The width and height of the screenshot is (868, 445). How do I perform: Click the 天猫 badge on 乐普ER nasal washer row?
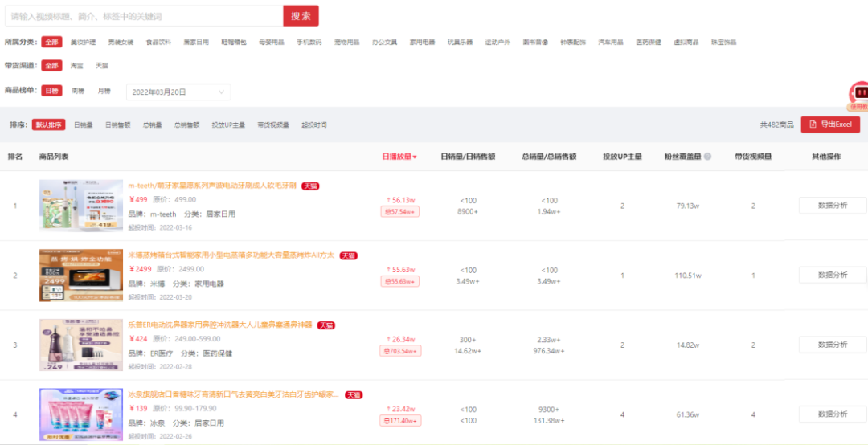(x=326, y=325)
